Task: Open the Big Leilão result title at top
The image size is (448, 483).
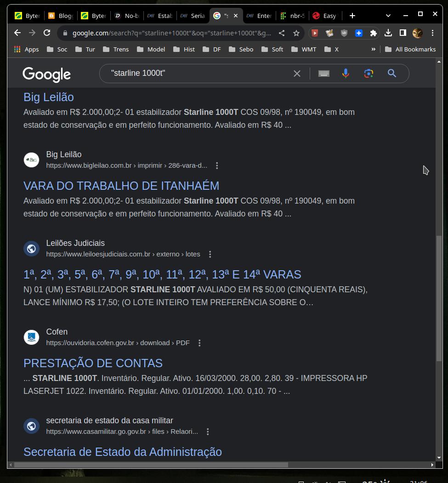Action: (x=49, y=97)
